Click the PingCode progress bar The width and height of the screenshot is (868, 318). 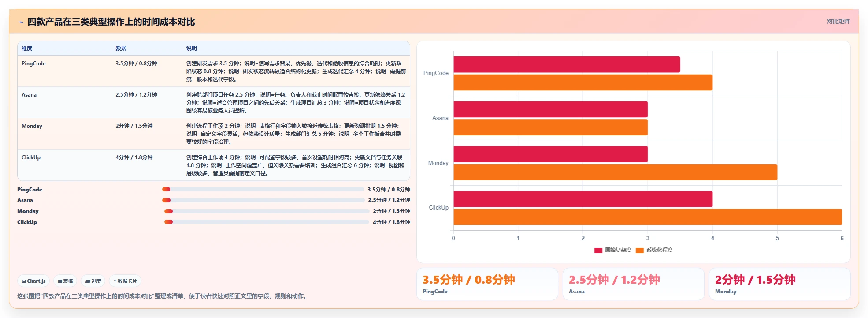[x=263, y=189]
